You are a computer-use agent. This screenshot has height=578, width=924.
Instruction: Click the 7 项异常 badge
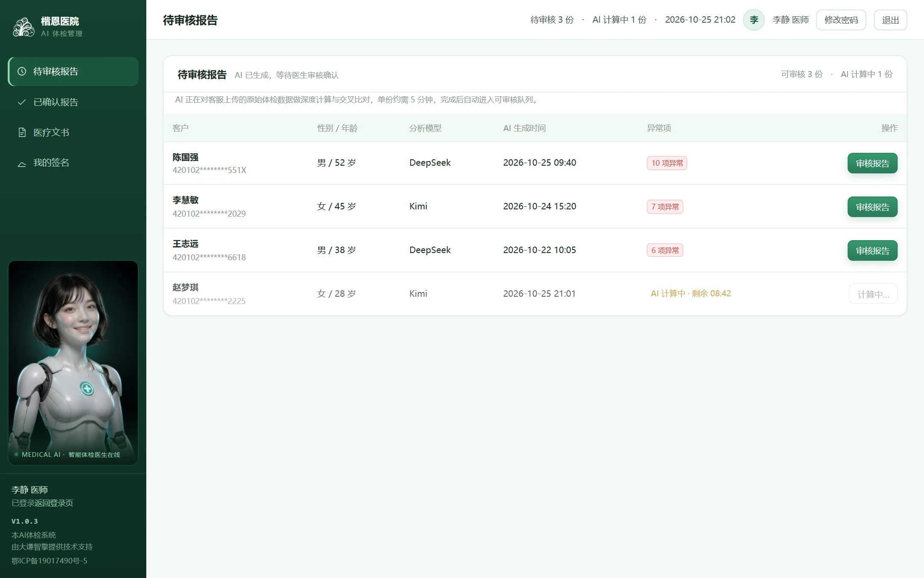665,207
